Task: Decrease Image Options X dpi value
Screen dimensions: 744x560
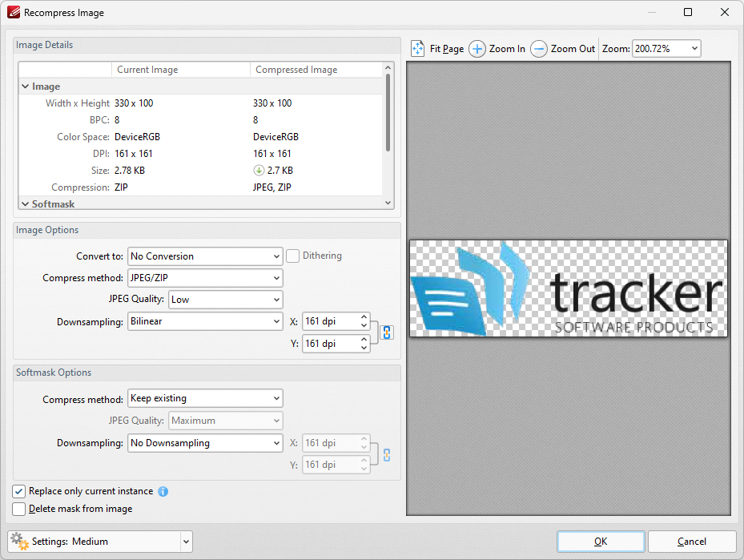Action: [x=364, y=325]
